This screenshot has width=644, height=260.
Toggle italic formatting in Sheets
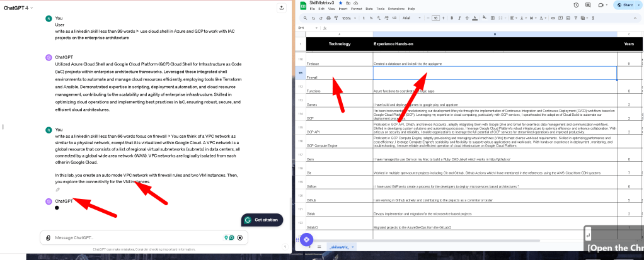tap(459, 18)
